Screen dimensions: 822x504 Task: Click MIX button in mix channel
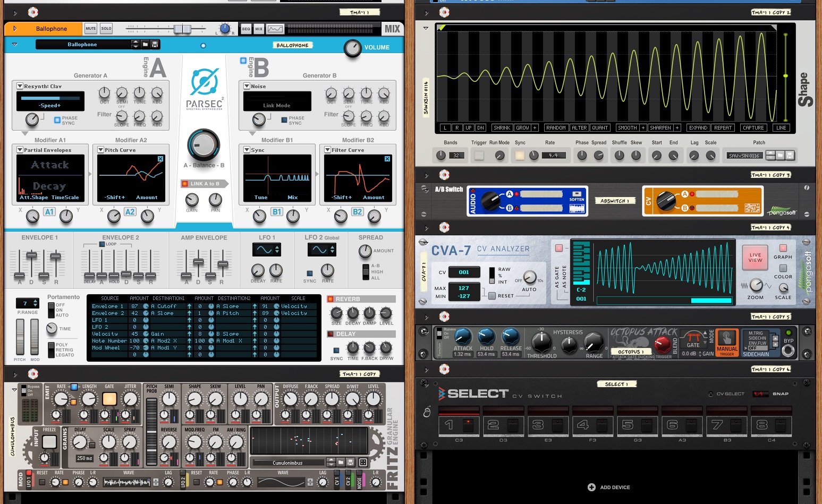pyautogui.click(x=259, y=29)
